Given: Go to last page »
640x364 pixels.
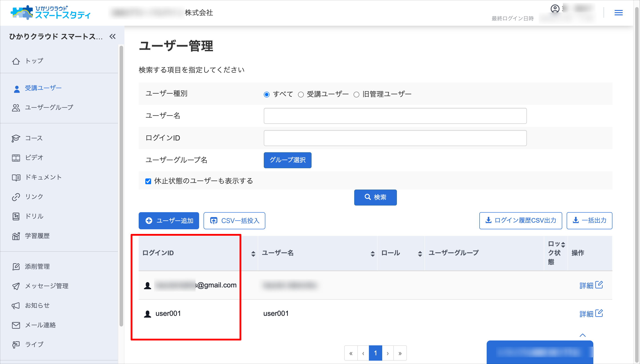Looking at the screenshot, I should 400,353.
